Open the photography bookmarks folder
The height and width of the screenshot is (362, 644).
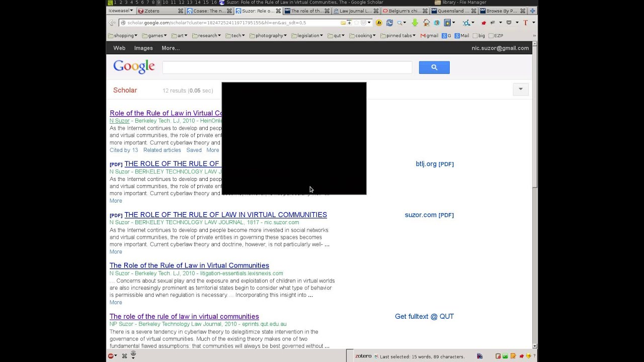pyautogui.click(x=268, y=36)
